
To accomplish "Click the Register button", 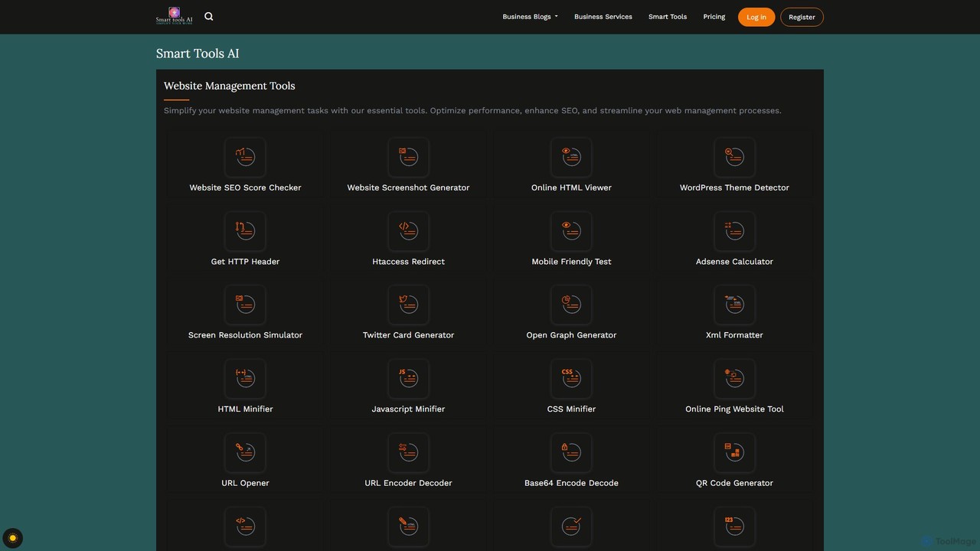I will point(802,17).
